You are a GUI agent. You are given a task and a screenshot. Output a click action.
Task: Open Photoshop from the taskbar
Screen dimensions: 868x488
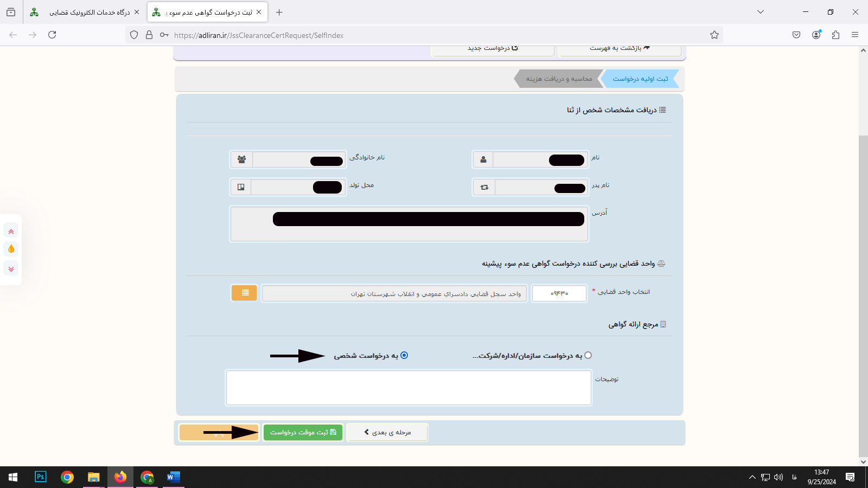click(41, 477)
